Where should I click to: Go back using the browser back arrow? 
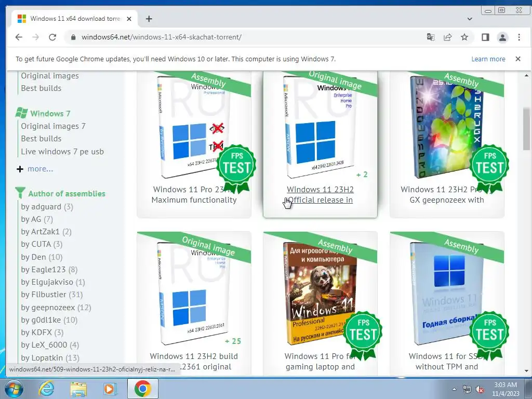click(19, 37)
